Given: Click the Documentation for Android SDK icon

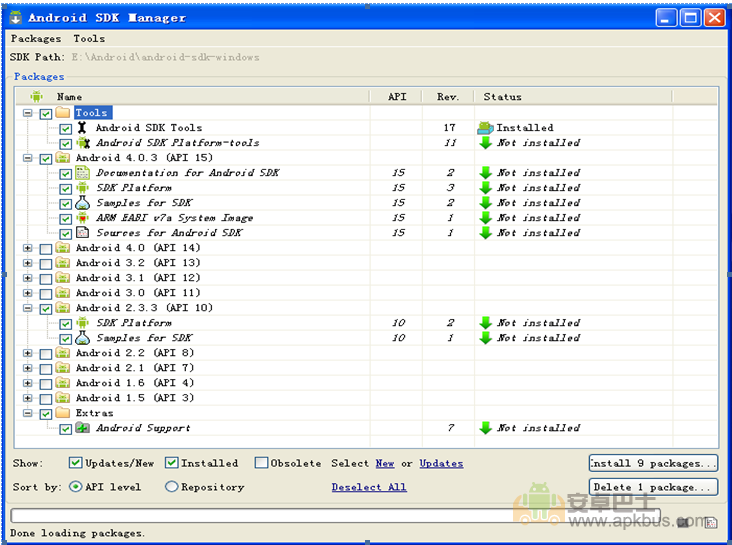Looking at the screenshot, I should pyautogui.click(x=83, y=173).
